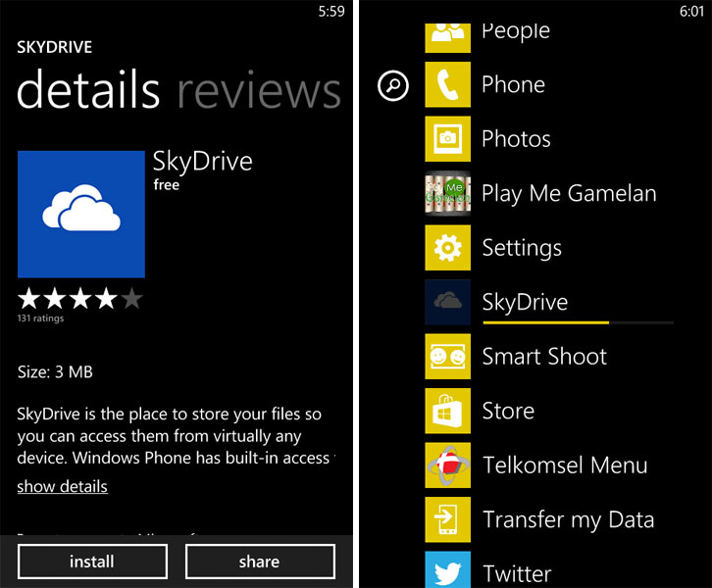712x588 pixels.
Task: Select the Transfer my Data label
Action: pos(569,520)
